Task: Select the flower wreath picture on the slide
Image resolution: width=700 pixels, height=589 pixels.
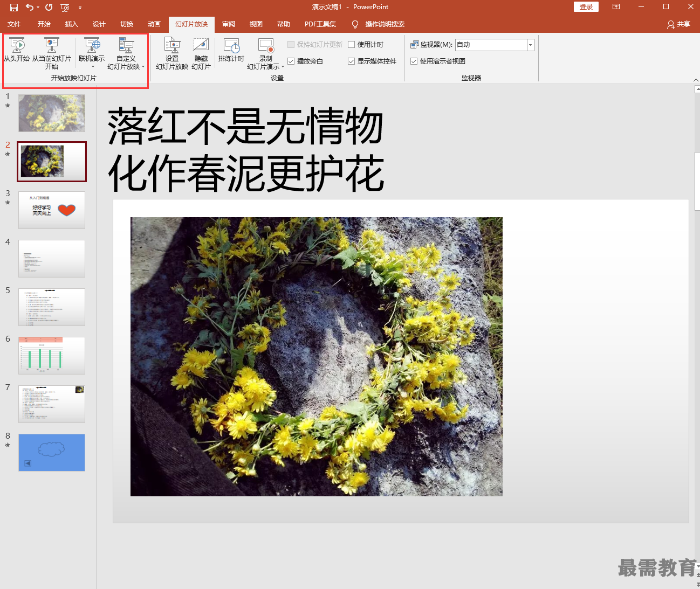Action: tap(317, 357)
